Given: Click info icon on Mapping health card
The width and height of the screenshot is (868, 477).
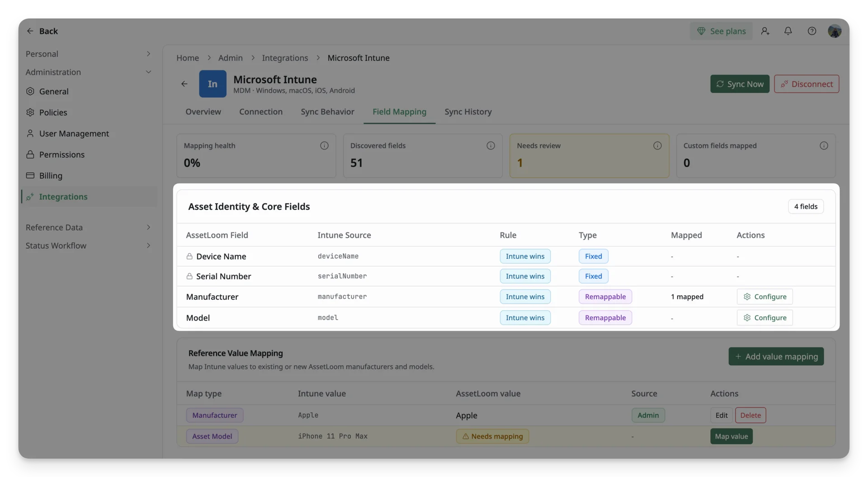Looking at the screenshot, I should pyautogui.click(x=324, y=146).
